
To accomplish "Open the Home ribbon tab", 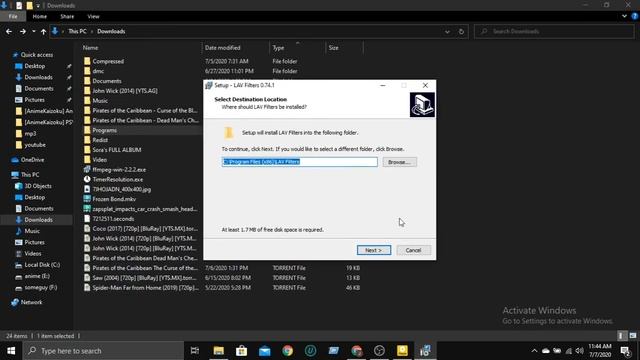I will (x=40, y=16).
